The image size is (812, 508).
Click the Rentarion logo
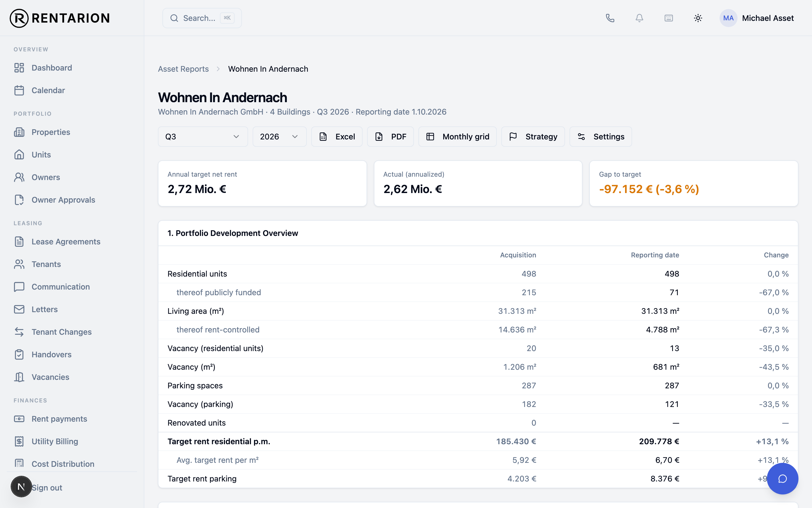tap(60, 18)
